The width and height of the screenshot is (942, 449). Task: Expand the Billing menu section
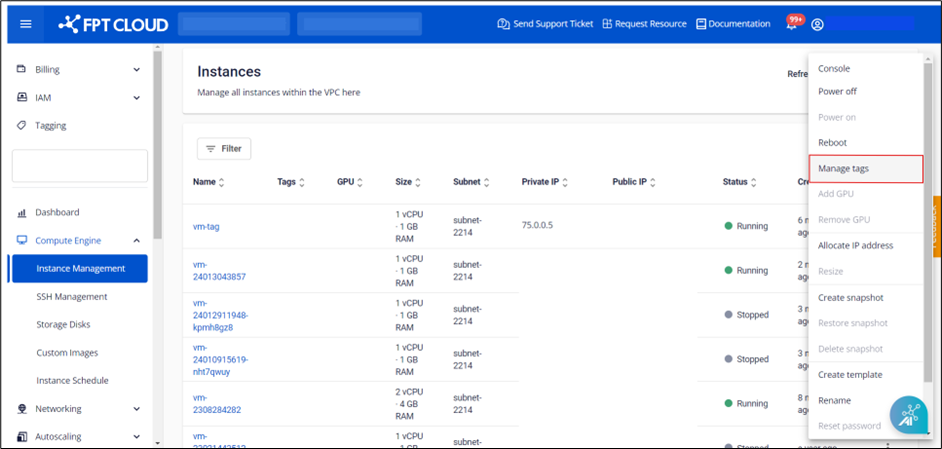pos(136,70)
